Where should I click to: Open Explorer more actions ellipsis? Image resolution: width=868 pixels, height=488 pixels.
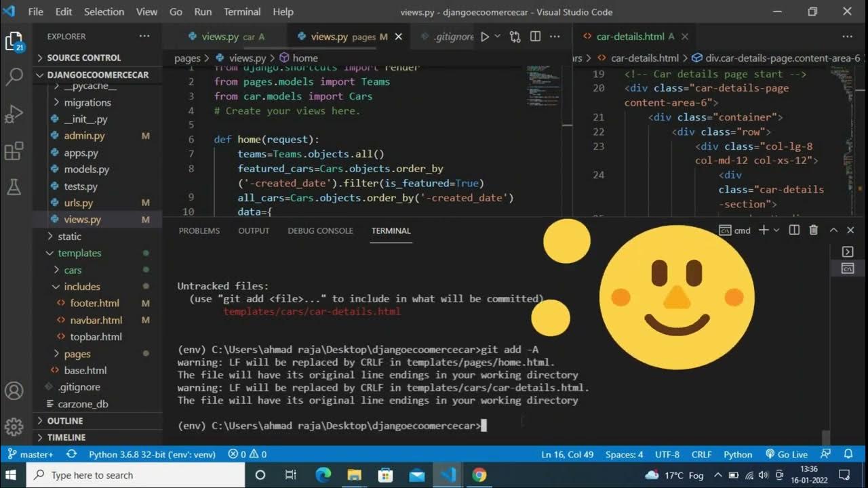[x=144, y=36]
